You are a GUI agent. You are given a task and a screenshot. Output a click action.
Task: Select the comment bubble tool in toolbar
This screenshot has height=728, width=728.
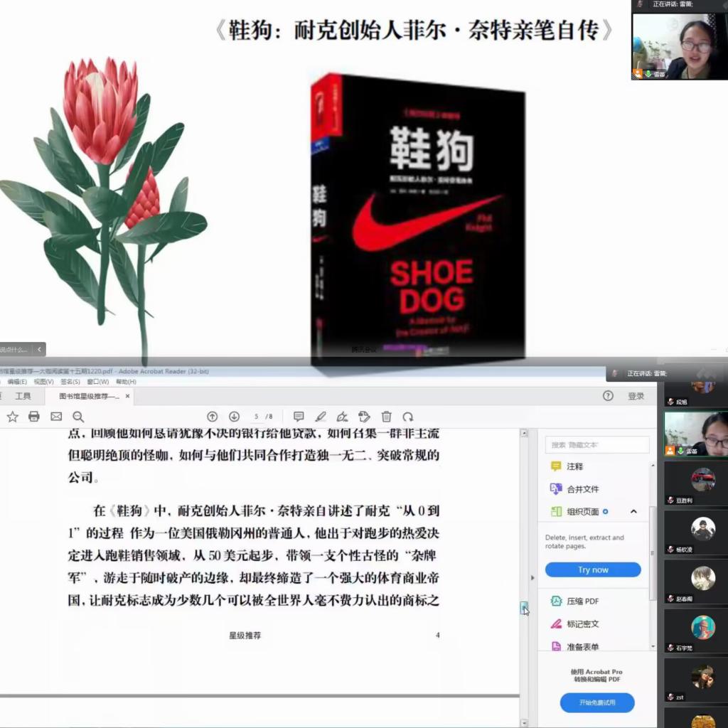point(299,417)
